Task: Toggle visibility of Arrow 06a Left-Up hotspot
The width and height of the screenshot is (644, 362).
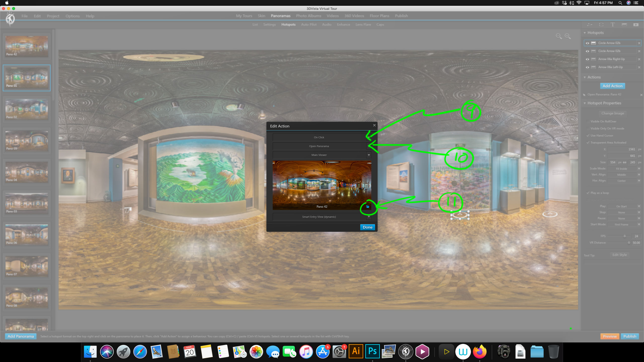Action: [587, 67]
